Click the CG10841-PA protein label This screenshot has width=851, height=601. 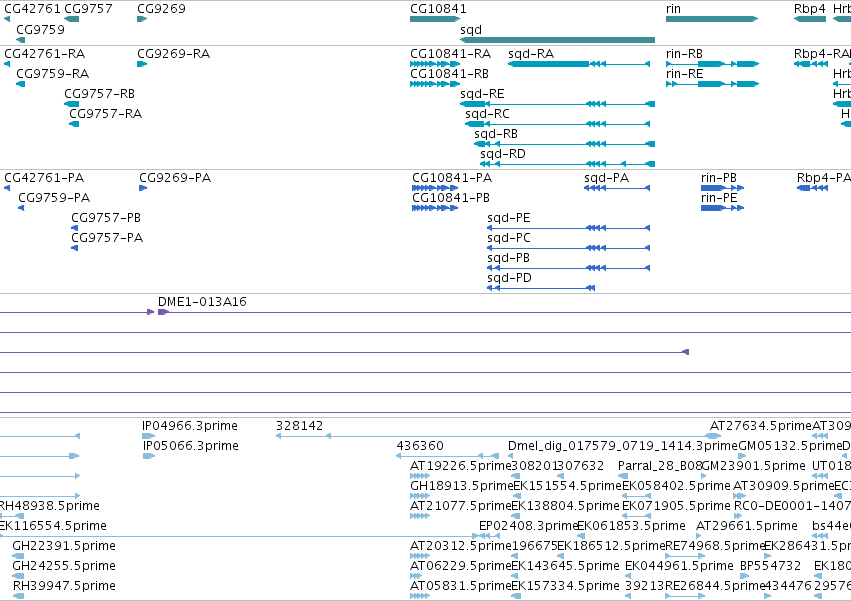pyautogui.click(x=452, y=178)
